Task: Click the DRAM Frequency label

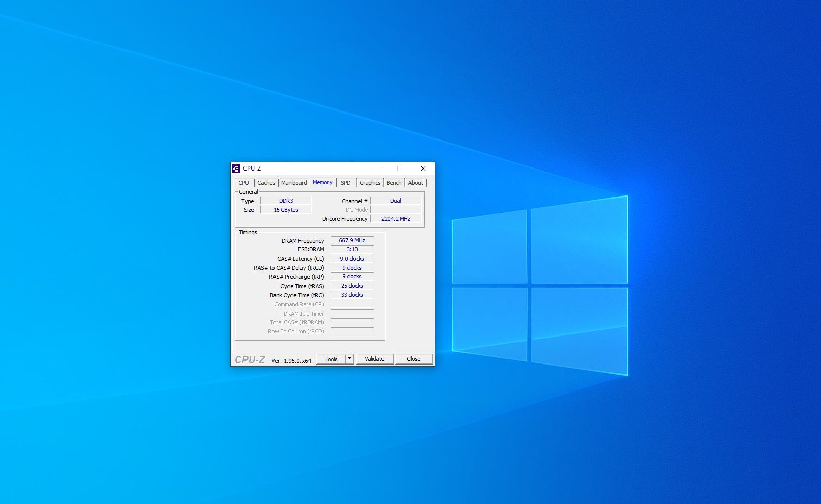Action: pyautogui.click(x=303, y=241)
